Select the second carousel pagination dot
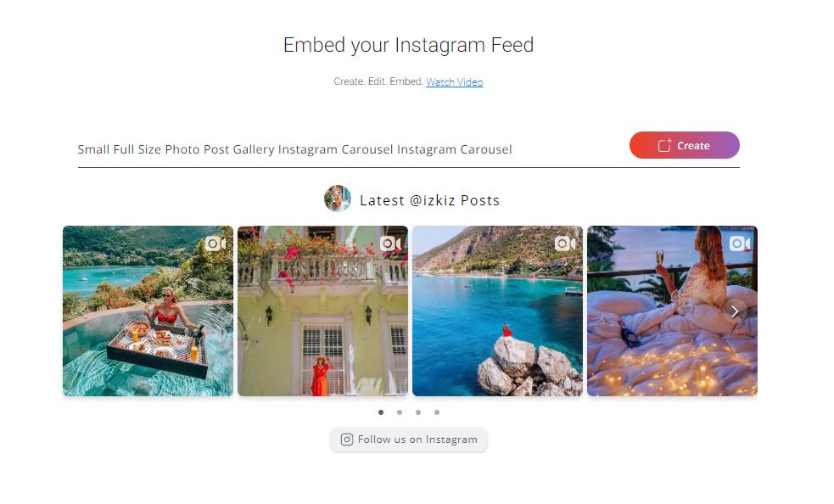The height and width of the screenshot is (504, 834). (400, 412)
